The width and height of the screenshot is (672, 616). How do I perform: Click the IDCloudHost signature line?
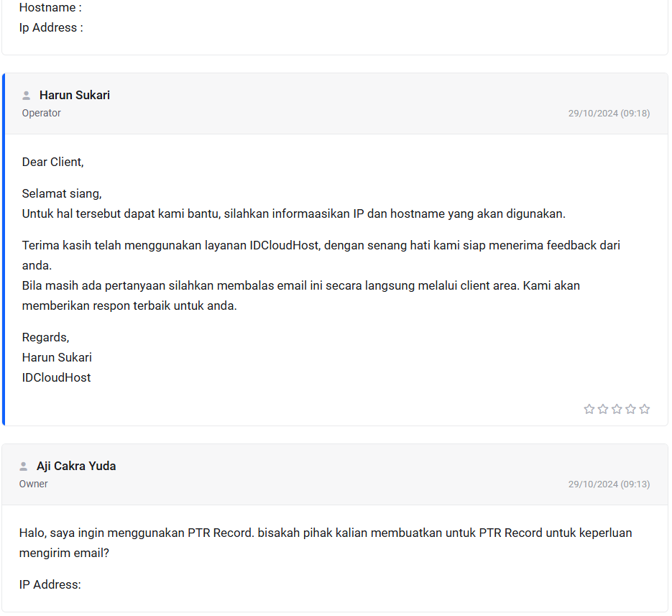click(x=56, y=378)
